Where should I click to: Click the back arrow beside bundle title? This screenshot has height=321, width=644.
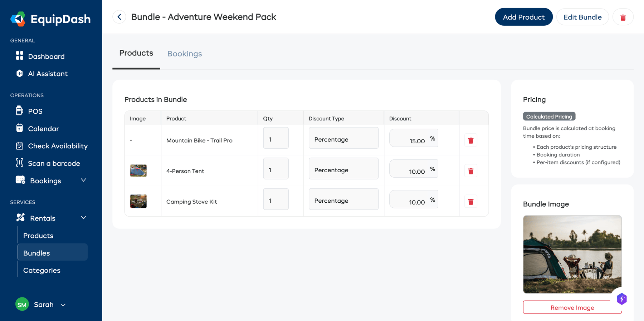coord(119,17)
